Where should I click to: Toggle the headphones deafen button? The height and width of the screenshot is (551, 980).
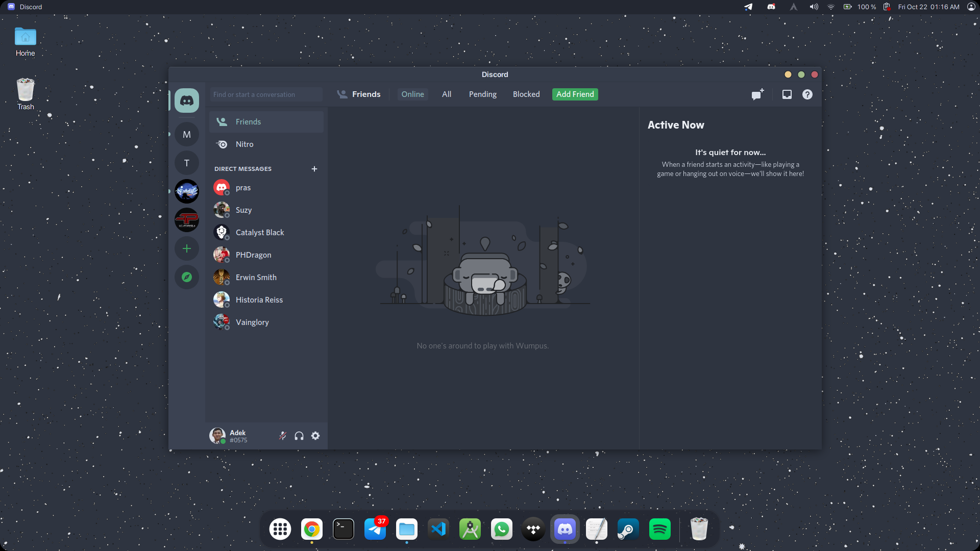point(299,436)
